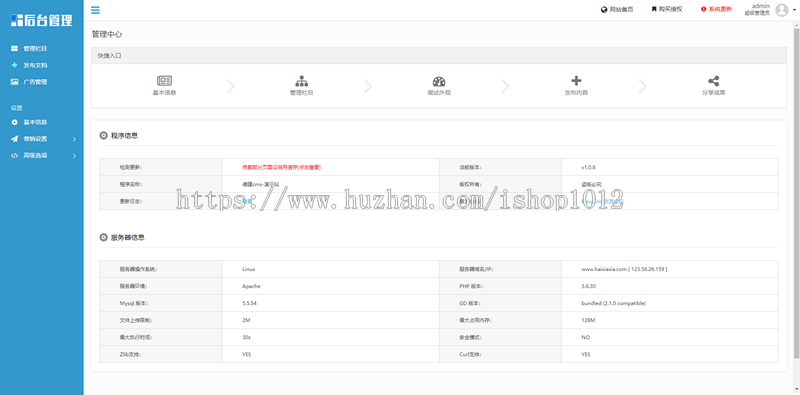Click the 发布内容 plus quick entry icon
The width and height of the screenshot is (800, 395).
(x=576, y=81)
